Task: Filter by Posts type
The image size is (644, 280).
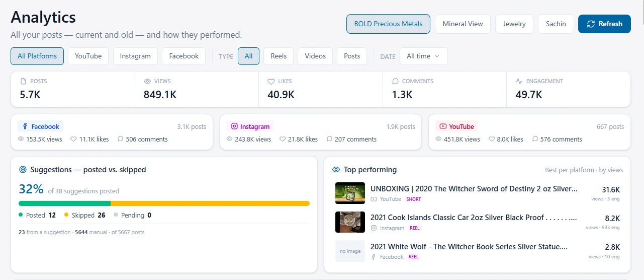Action: [x=352, y=56]
